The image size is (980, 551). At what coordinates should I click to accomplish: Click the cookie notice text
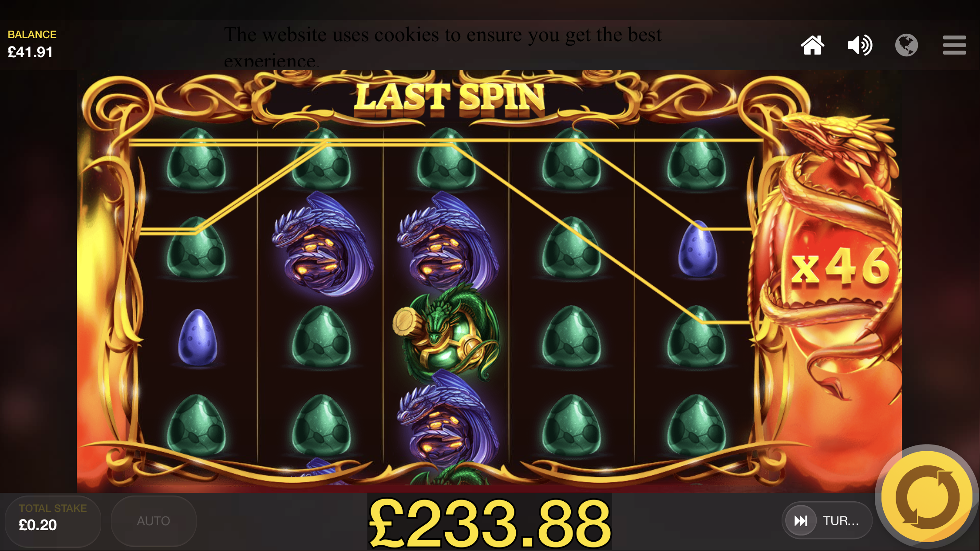443,47
